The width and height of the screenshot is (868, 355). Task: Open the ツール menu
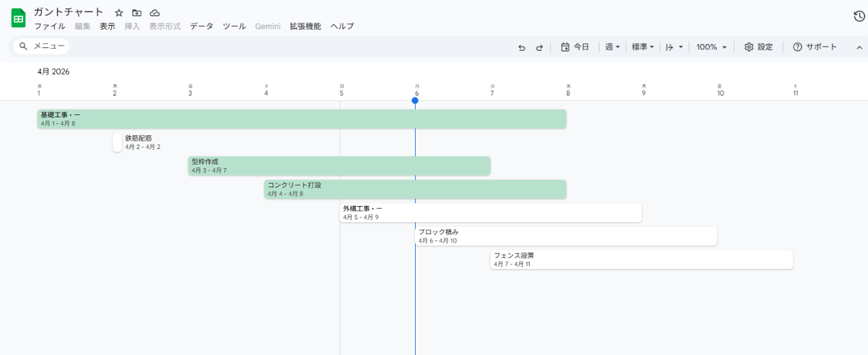pos(234,26)
